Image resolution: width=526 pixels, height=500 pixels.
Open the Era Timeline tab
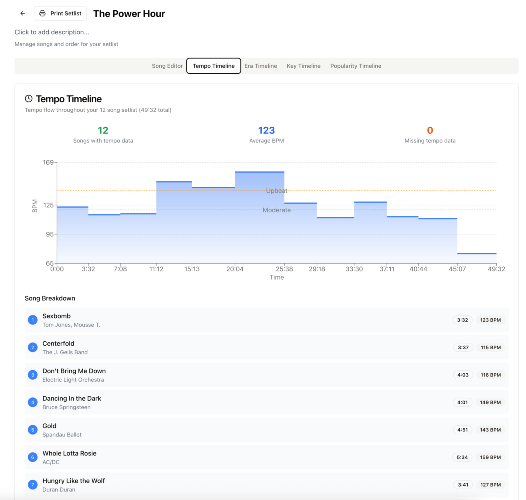[261, 66]
